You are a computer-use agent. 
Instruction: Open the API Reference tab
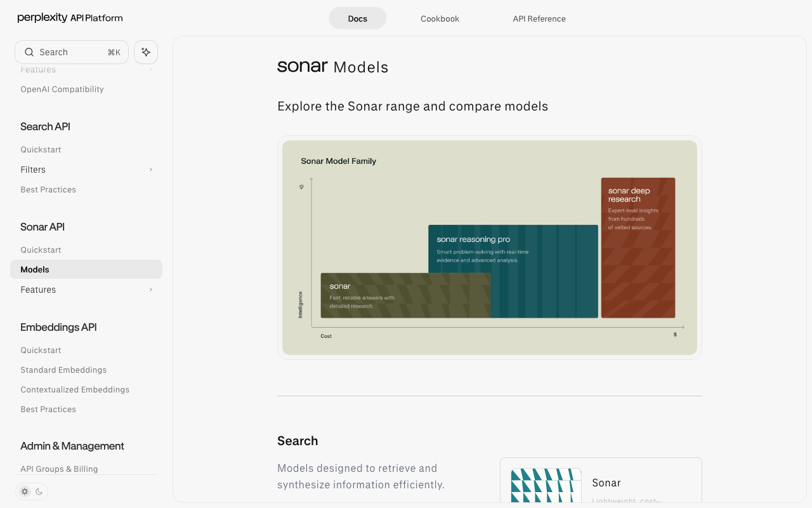[539, 18]
